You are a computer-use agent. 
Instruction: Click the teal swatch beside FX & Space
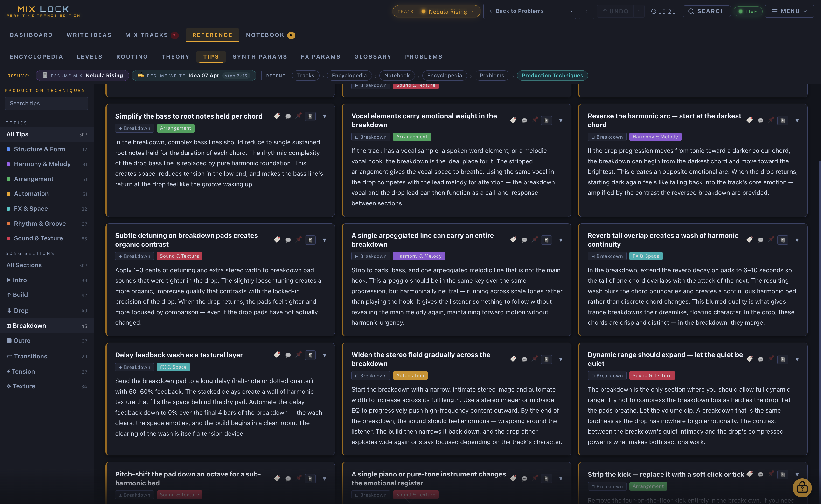[x=8, y=209]
